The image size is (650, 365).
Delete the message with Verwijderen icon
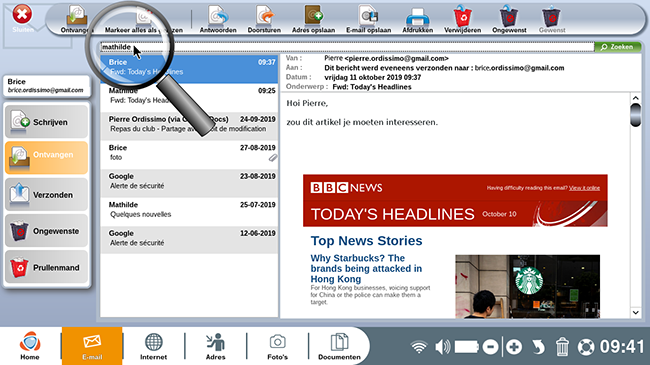click(463, 19)
